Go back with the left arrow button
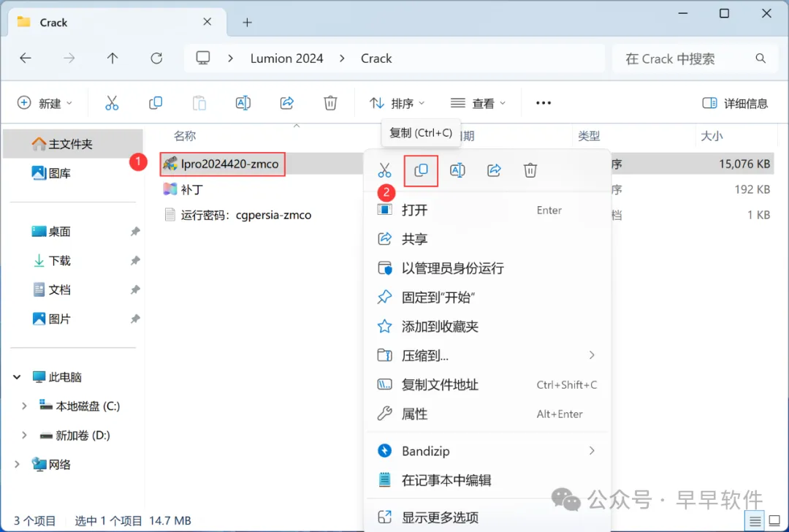The height and width of the screenshot is (532, 789). coord(25,58)
